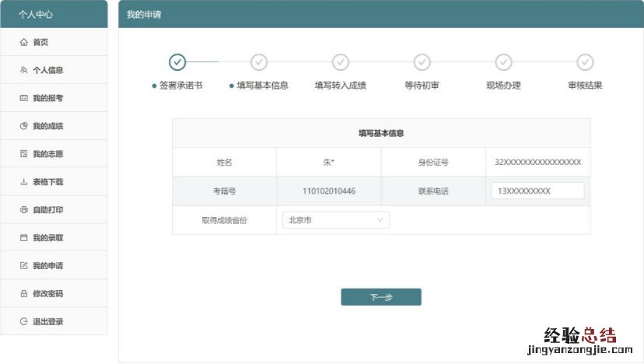
Task: Click the logout icon beside 退出登录
Action: [x=23, y=322]
